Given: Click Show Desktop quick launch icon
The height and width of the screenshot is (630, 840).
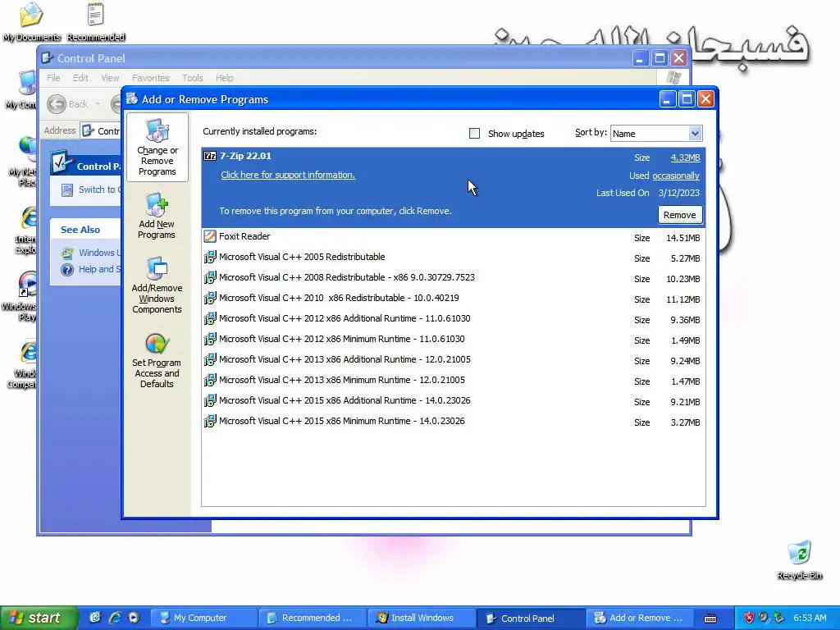Looking at the screenshot, I should 95,618.
